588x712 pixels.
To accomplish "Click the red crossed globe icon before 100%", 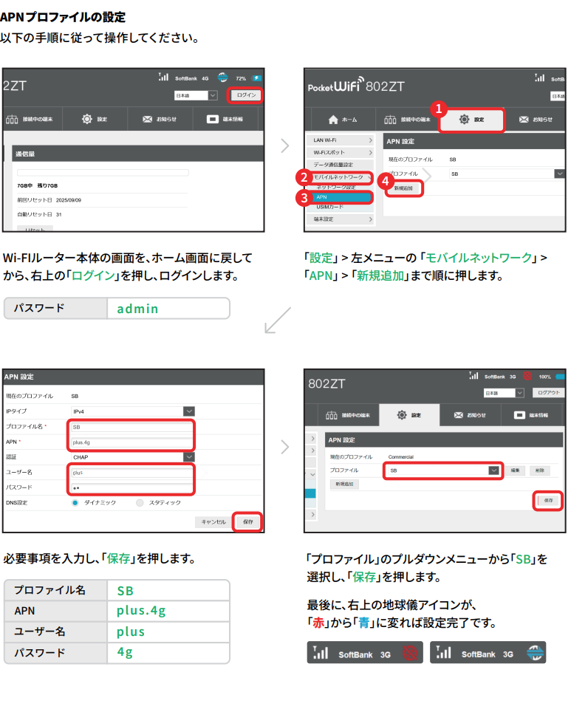I will coord(527,376).
